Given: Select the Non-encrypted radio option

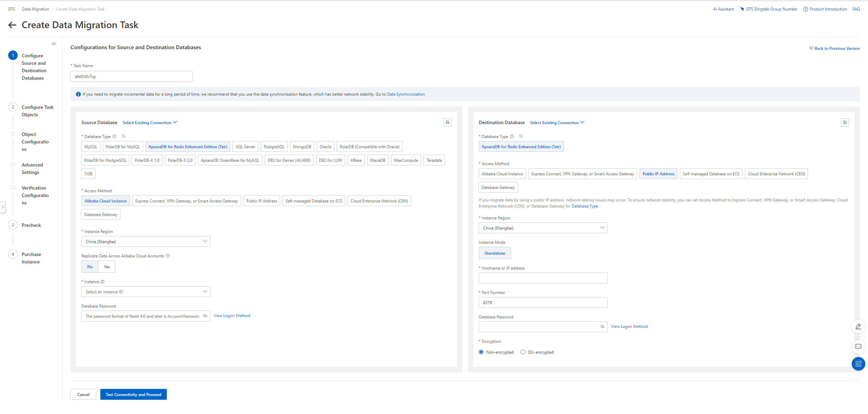Looking at the screenshot, I should point(481,352).
